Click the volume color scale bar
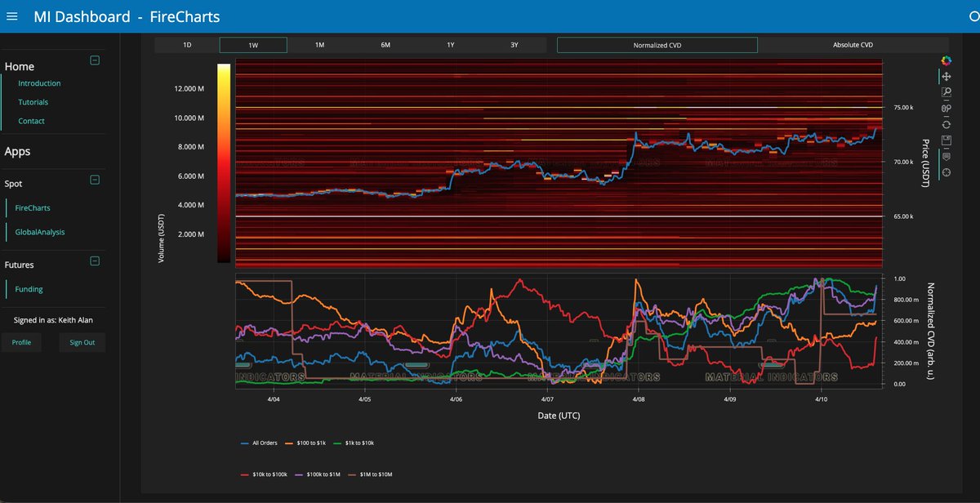Viewport: 980px width, 503px height. pos(223,163)
